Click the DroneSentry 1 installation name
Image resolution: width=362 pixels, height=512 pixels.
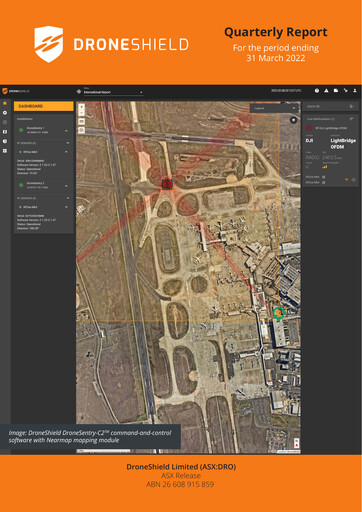pos(35,128)
